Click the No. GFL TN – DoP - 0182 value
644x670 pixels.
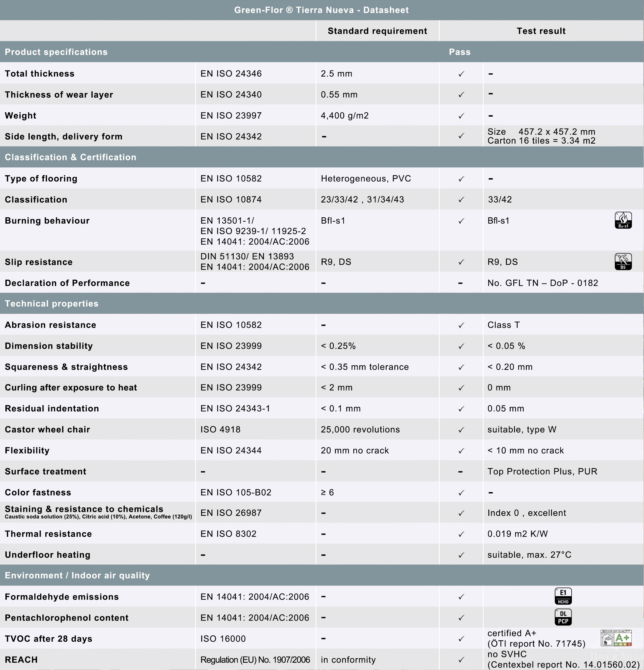point(543,283)
